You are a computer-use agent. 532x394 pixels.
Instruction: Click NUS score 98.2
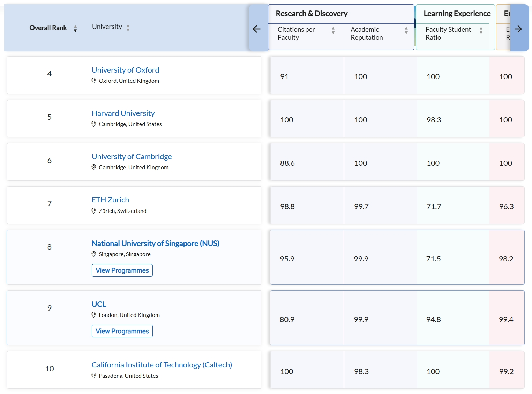[x=506, y=259]
